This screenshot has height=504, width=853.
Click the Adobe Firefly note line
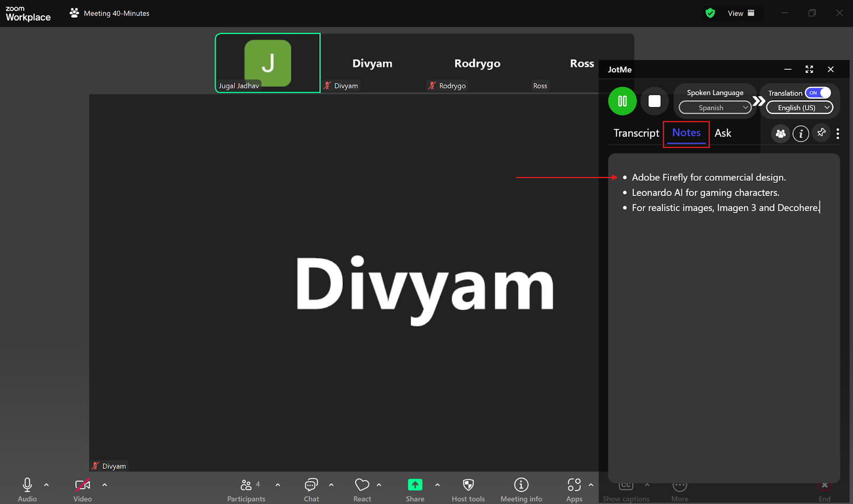[x=709, y=177]
